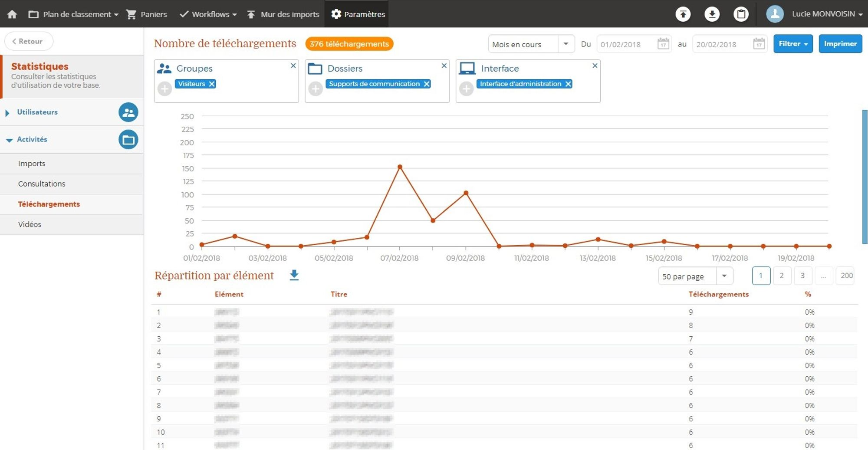The image size is (868, 450).
Task: Go to results page 2
Action: 782,276
